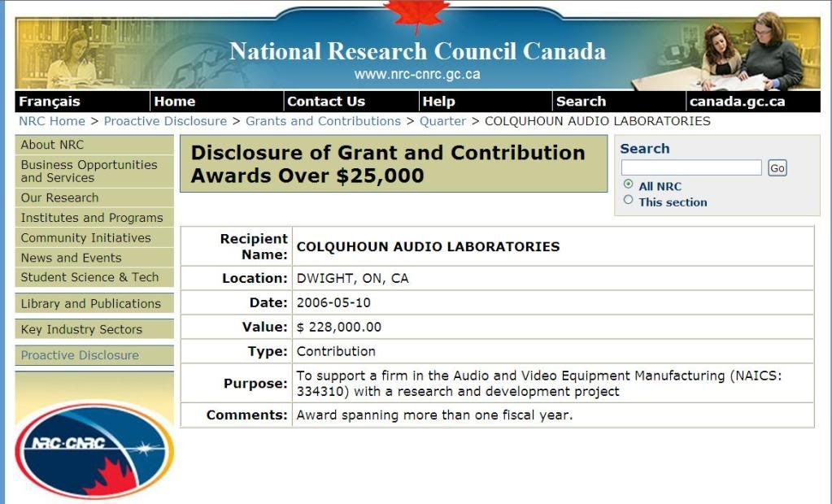Click the Search panel heading
This screenshot has height=504, width=832.
pos(645,149)
